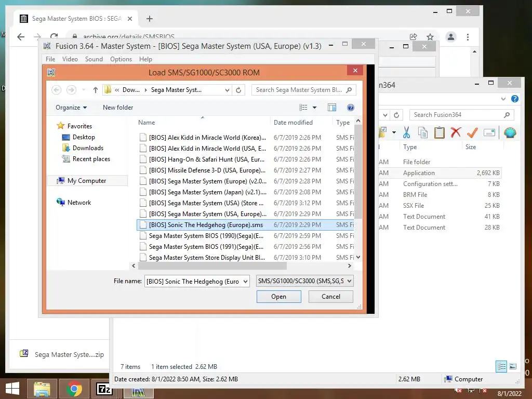Open the folder options dropdown arrow in Explorer toolbar
532x399 pixels.
click(394, 132)
